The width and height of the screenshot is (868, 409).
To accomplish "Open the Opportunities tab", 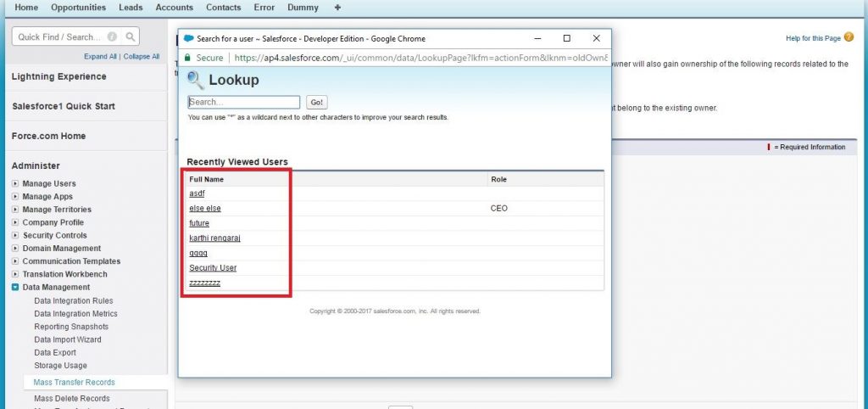I will coord(78,8).
